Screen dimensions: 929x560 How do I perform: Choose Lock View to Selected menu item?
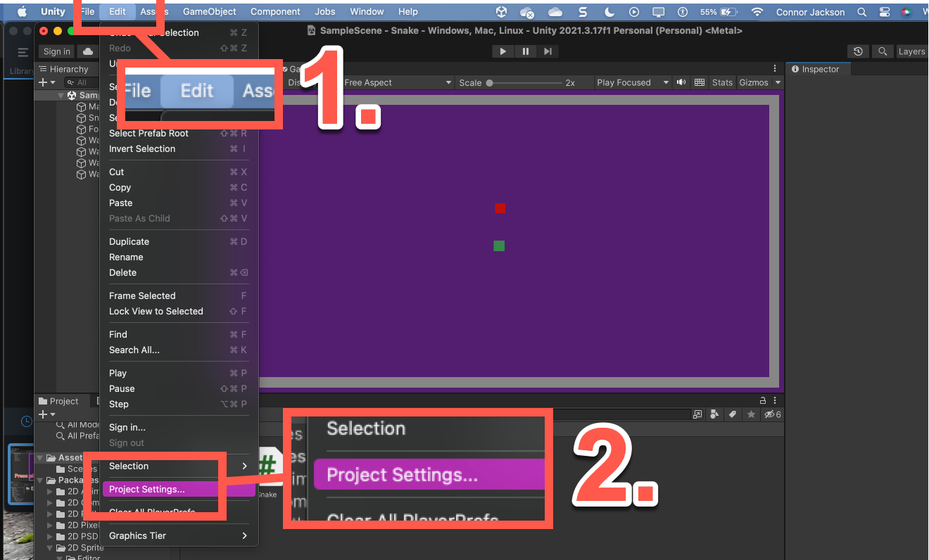(x=179, y=311)
